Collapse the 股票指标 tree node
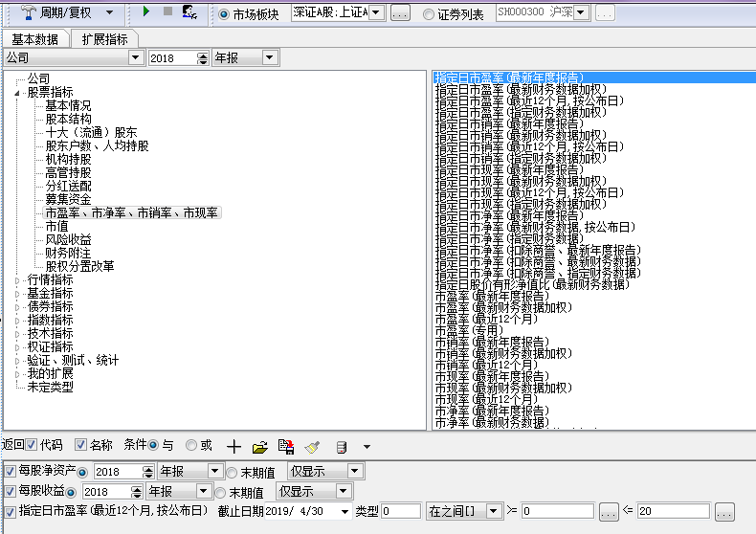Viewport: 756px width, 534px height. [x=17, y=93]
